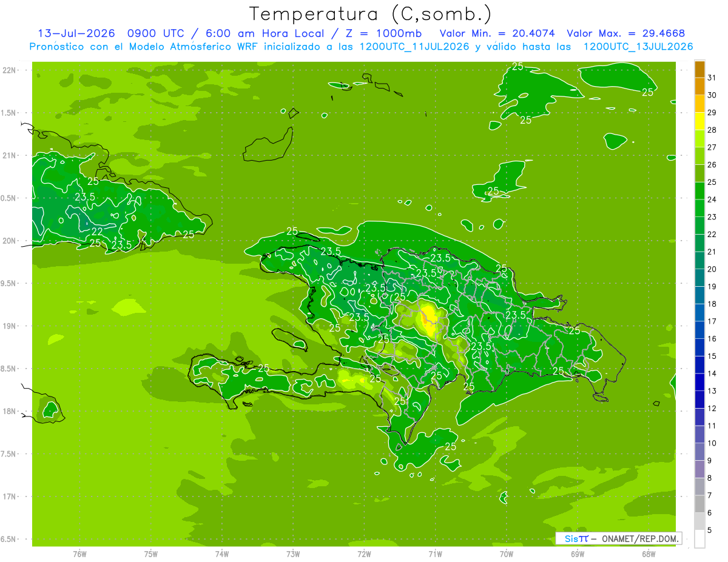Click the '6.5N' latitude axis label
Image resolution: width=728 pixels, height=562 pixels.
coord(8,539)
